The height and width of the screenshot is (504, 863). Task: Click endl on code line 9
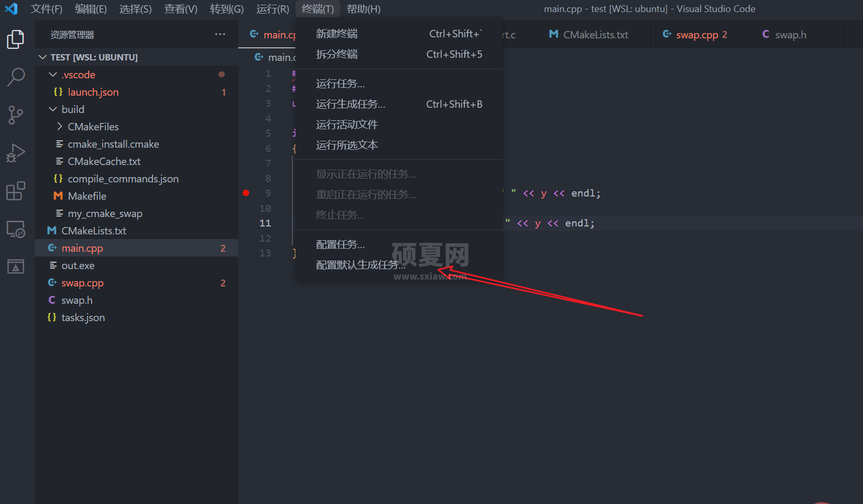[583, 193]
